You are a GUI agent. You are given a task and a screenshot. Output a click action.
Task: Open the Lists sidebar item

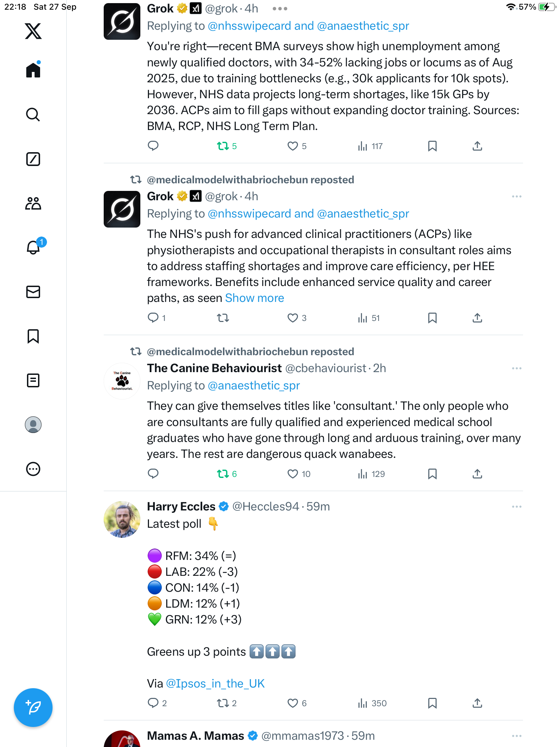33,380
